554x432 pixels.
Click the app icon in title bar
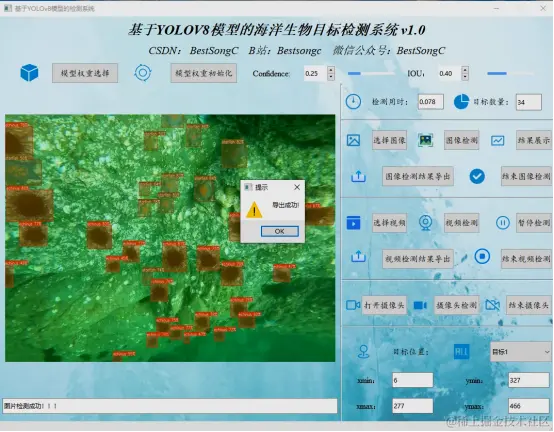(7, 8)
